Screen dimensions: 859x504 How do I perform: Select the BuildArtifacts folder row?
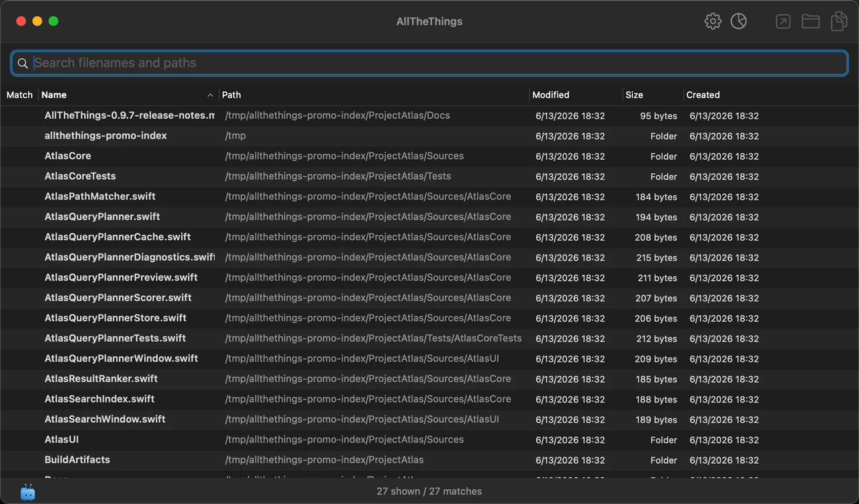[x=429, y=460]
